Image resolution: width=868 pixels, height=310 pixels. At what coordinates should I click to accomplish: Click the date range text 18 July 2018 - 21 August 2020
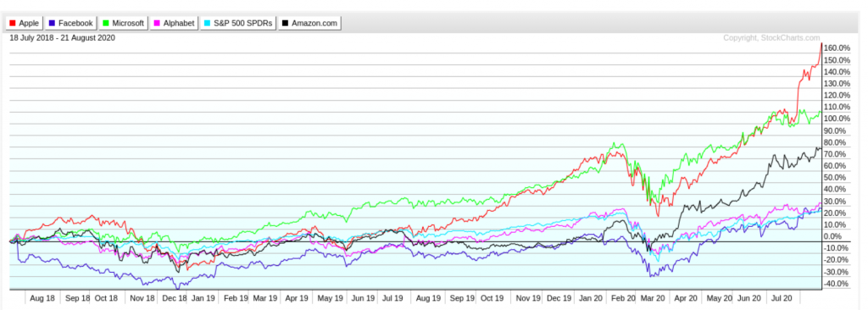tap(63, 38)
